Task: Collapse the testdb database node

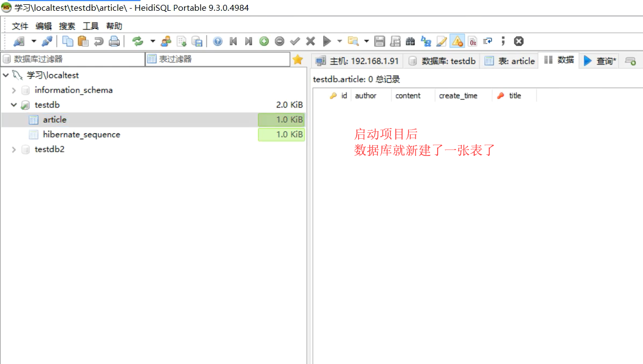Action: 14,105
